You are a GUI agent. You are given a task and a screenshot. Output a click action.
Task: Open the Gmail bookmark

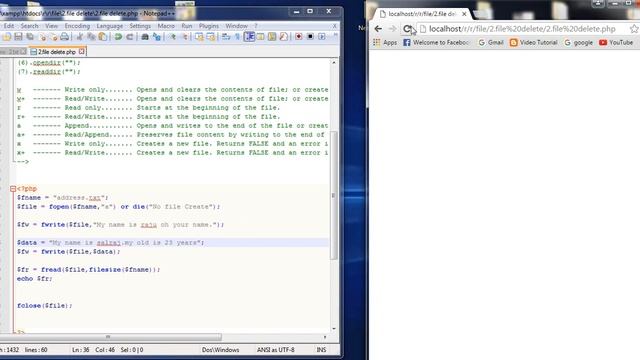[491, 42]
